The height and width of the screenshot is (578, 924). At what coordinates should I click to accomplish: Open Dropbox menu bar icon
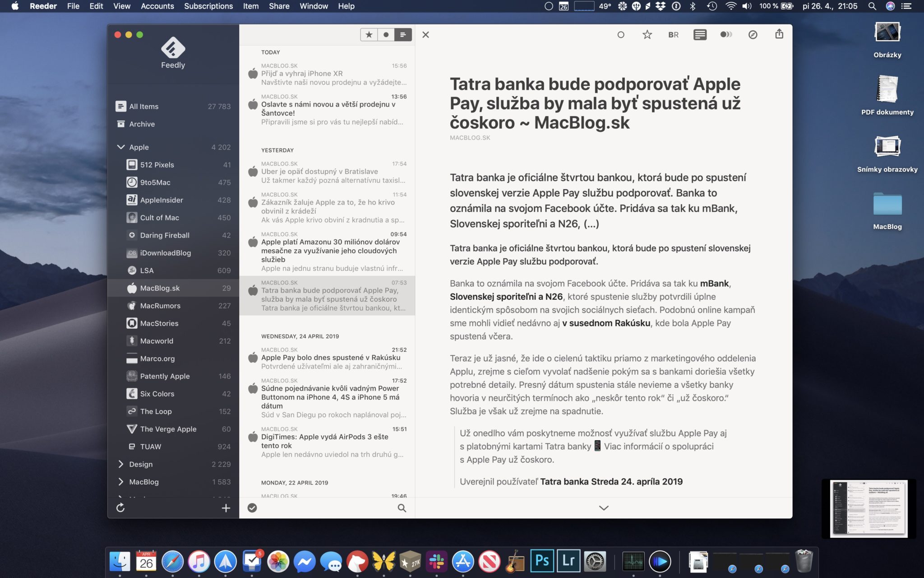point(661,6)
